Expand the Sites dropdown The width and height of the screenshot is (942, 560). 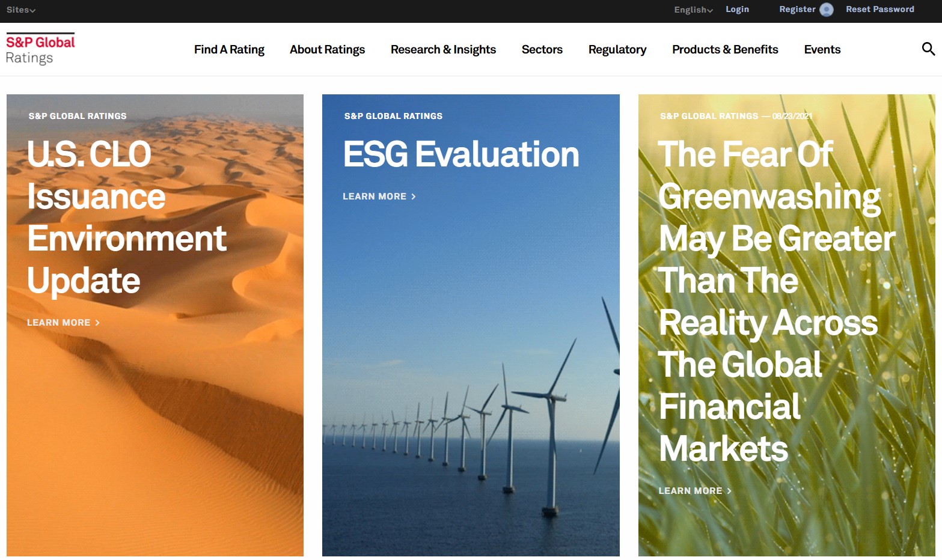tap(21, 10)
